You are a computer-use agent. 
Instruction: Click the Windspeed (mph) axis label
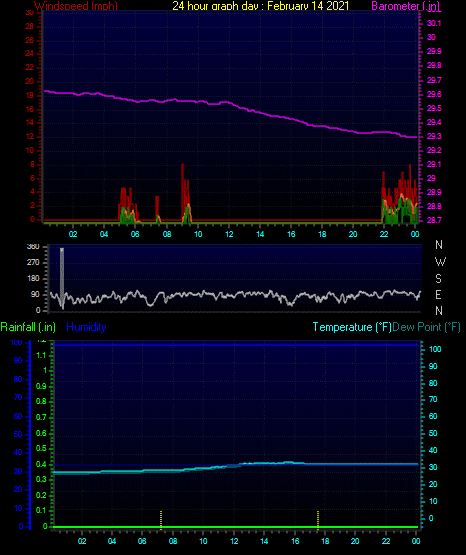click(x=76, y=6)
